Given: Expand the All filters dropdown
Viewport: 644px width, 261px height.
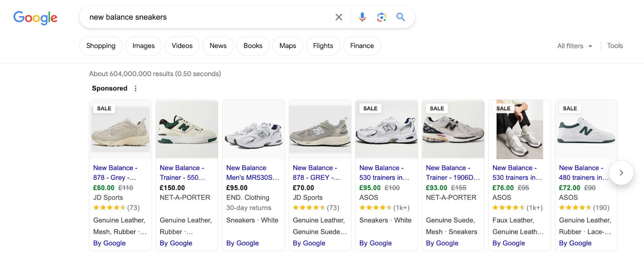Looking at the screenshot, I should (x=574, y=46).
